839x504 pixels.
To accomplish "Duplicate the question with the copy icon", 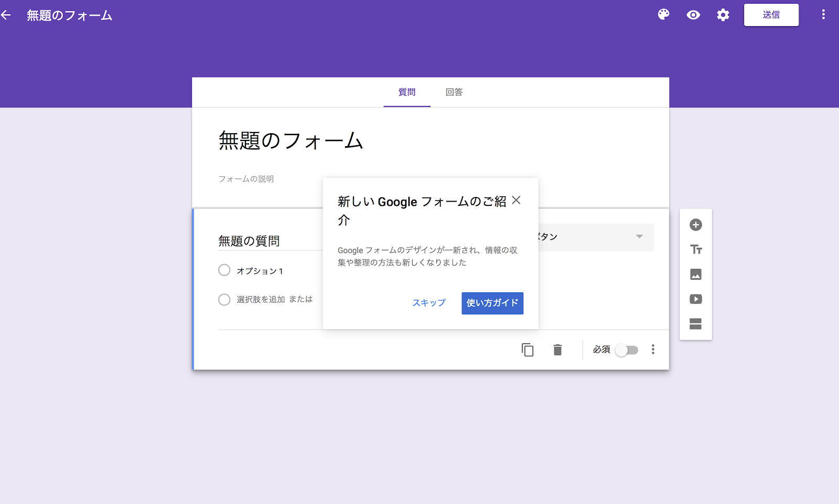I will 528,349.
